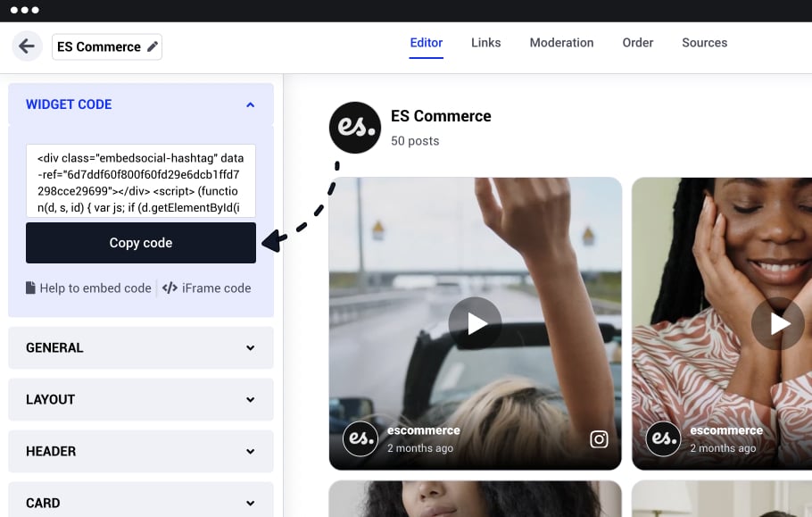Switch to the Order tab
This screenshot has width=812, height=517.
[637, 43]
